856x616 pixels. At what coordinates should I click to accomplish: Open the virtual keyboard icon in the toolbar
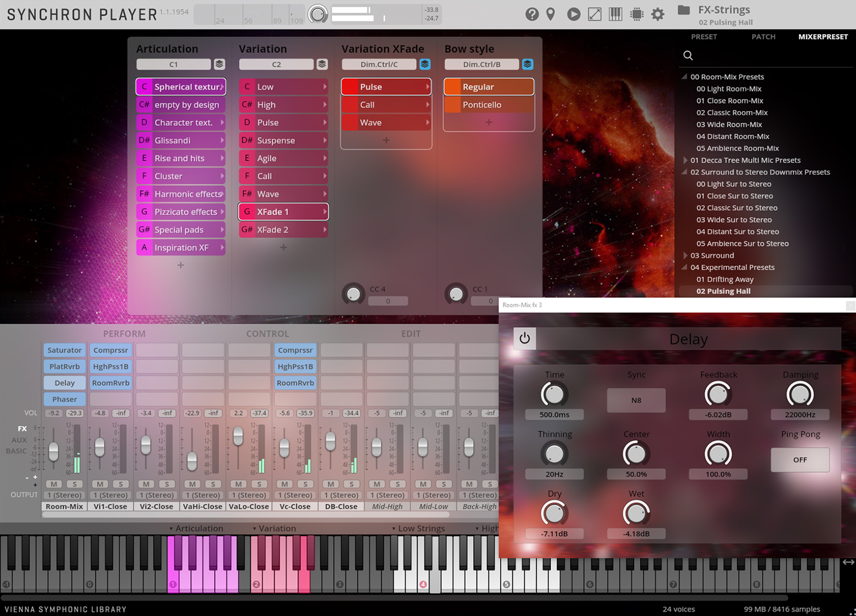615,14
